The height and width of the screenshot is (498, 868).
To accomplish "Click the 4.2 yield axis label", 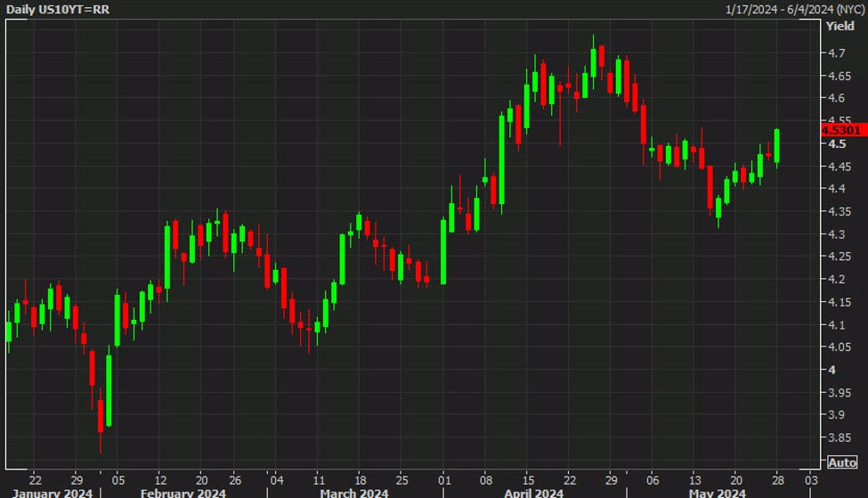I will (837, 279).
